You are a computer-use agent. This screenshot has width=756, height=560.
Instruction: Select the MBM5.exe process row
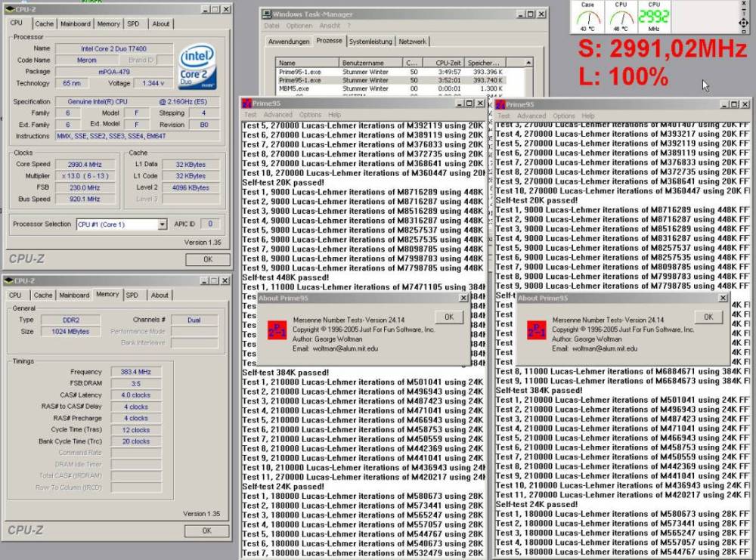coord(391,88)
